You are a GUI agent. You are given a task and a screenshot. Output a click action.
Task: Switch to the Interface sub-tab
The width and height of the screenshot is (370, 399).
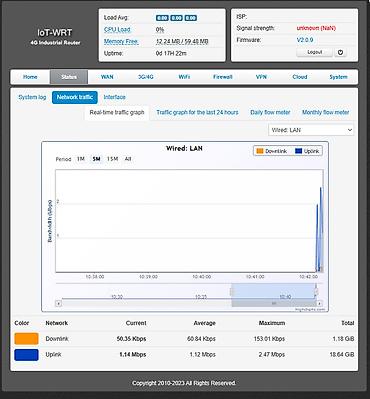(114, 97)
